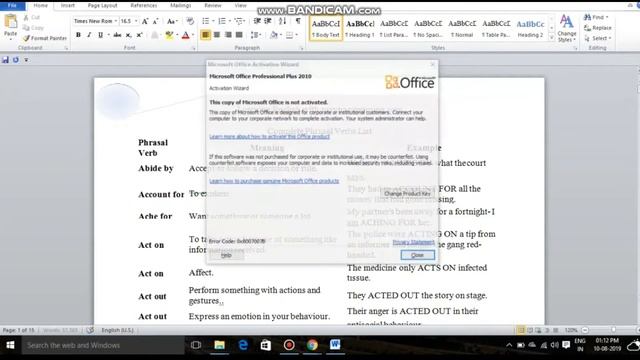Screen dimensions: 640x360
Task: Toggle Italic formatting
Action: [89, 35]
